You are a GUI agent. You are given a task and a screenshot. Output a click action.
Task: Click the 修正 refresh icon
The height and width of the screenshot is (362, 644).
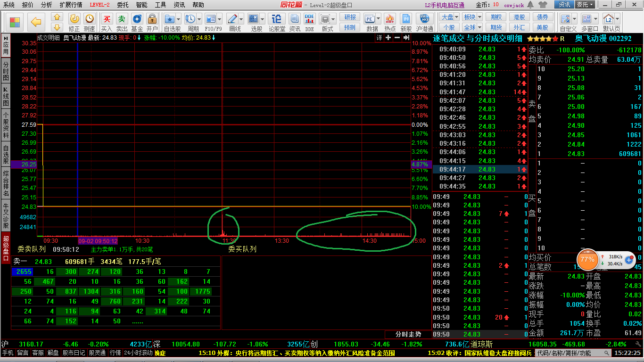[x=74, y=18]
